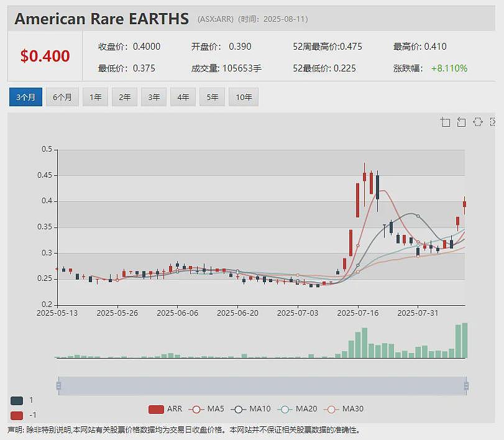Screen dimensions: 504x440
Task: Click the 0.35 y-axis label
Action: (x=45, y=227)
